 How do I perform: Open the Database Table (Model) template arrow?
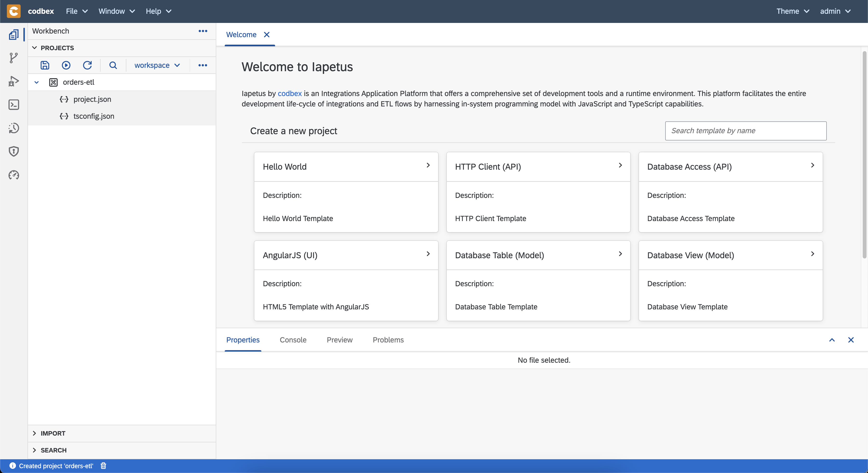(x=620, y=254)
